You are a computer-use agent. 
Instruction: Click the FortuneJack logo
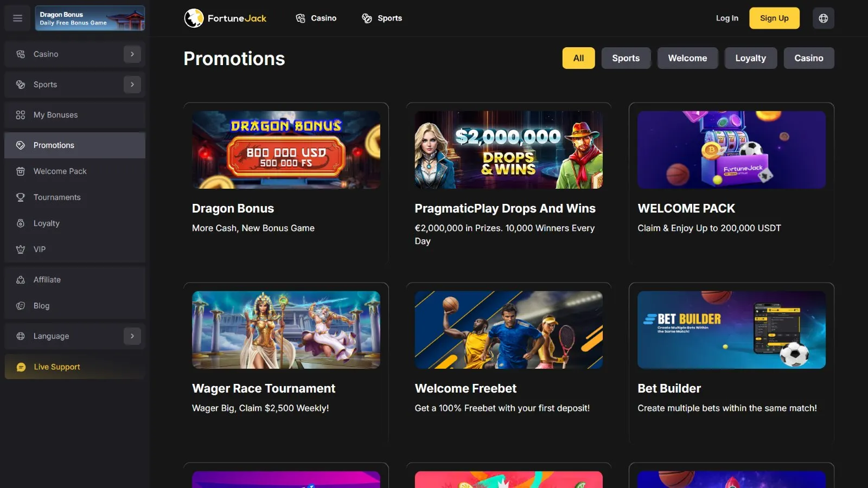pyautogui.click(x=225, y=18)
